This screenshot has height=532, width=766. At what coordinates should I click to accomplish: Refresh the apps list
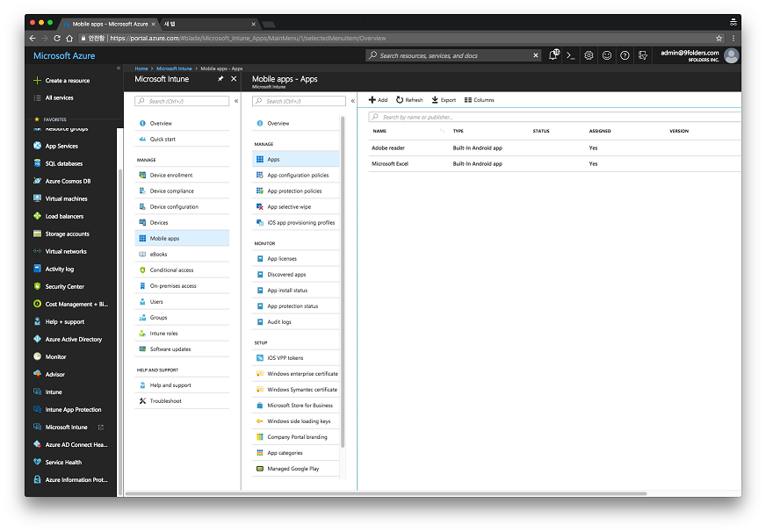[408, 99]
